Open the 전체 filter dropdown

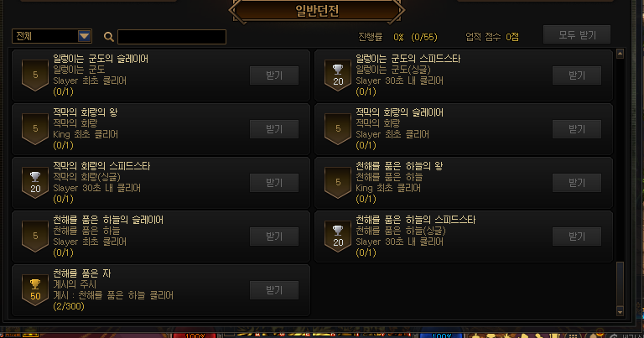[52, 36]
